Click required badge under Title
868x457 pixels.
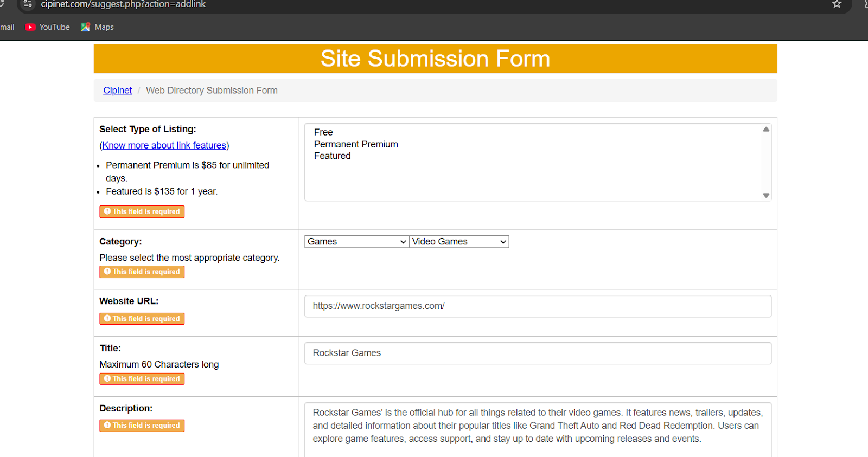tap(142, 379)
